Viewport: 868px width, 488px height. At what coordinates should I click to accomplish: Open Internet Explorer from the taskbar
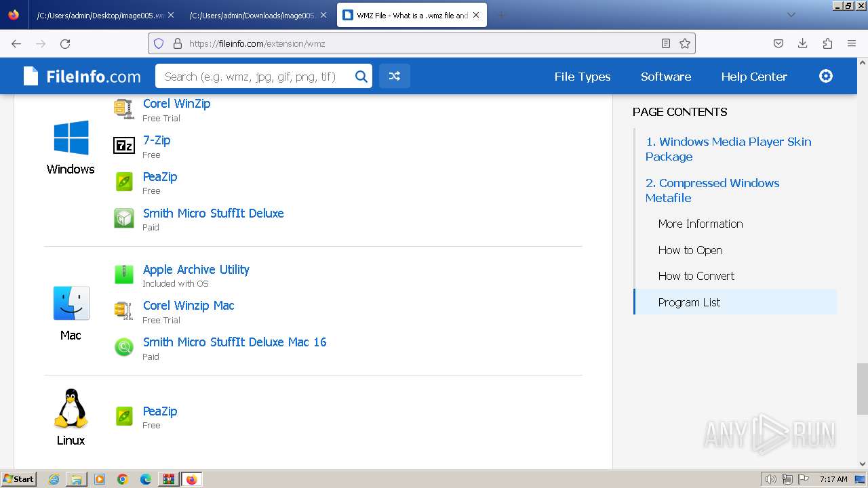54,479
